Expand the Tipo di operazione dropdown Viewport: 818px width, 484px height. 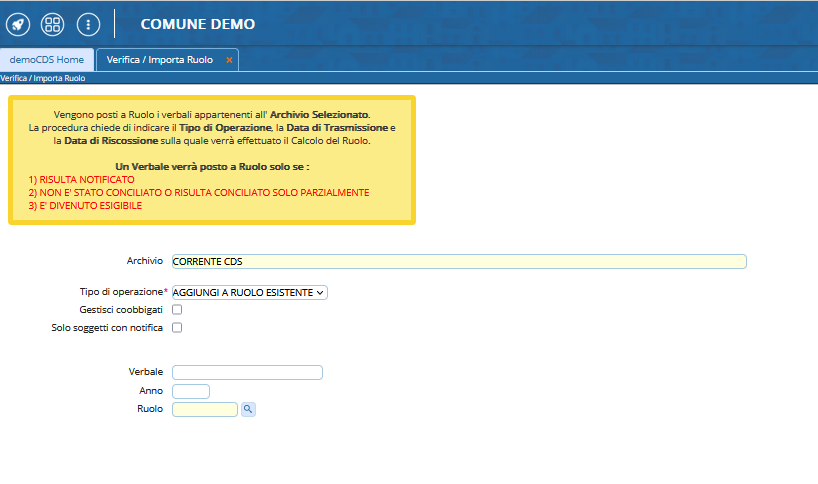(249, 292)
